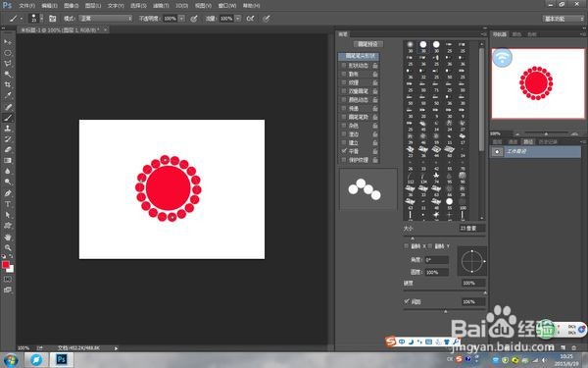This screenshot has width=588, height=368.
Task: Enable Scattering (散布) checkbox
Action: click(344, 74)
